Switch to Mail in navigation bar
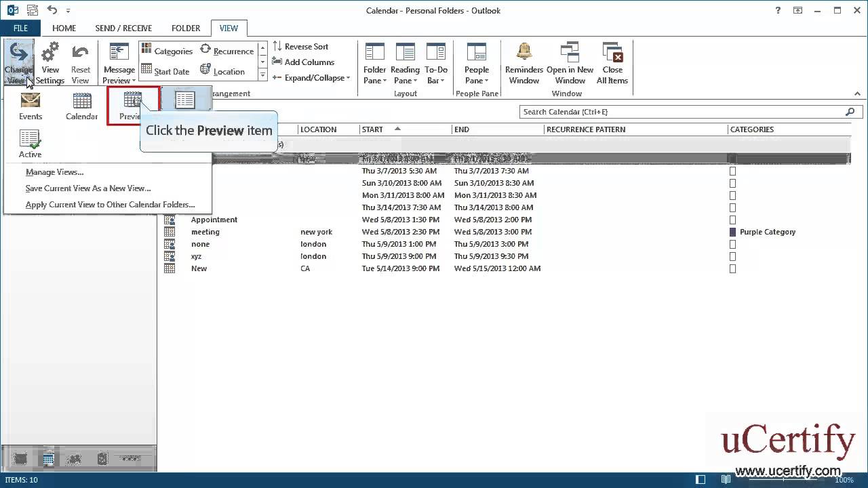 pos(21,459)
